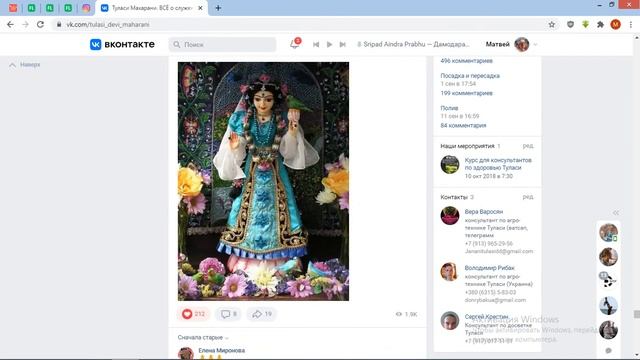Open Елена Миронова's profile
Image resolution: width=640 pixels, height=360 pixels.
coord(222,350)
